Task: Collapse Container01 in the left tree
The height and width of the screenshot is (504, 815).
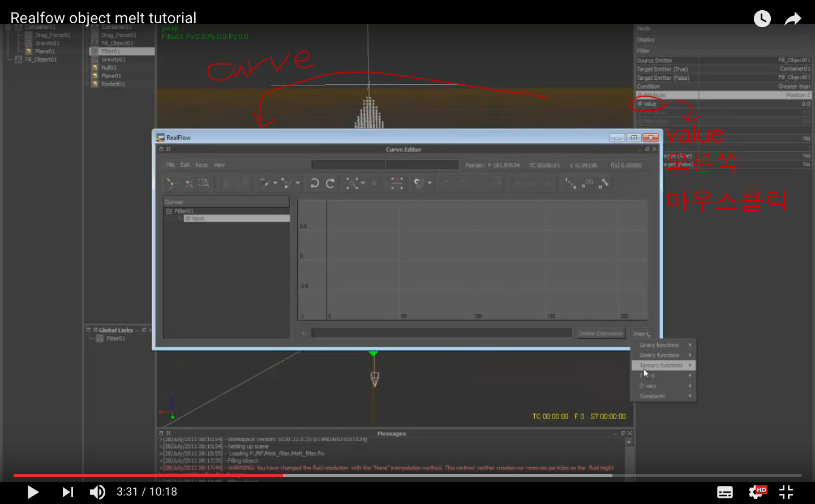Action: 8,27
